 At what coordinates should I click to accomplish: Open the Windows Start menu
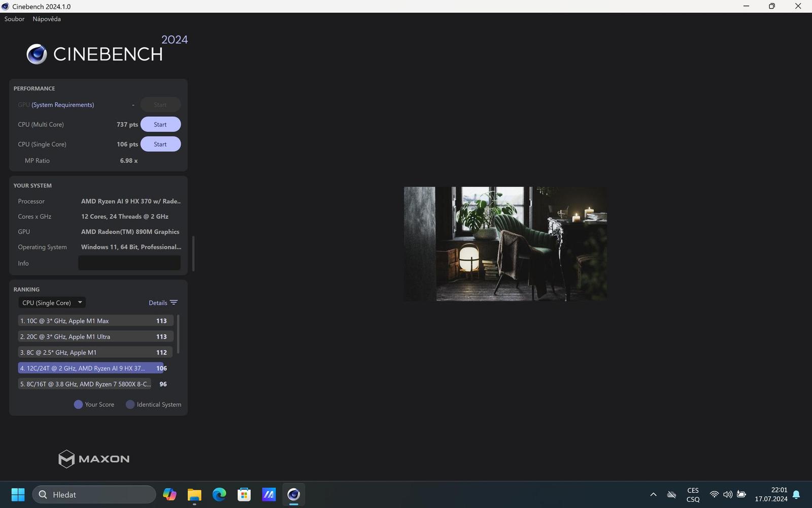pos(18,494)
